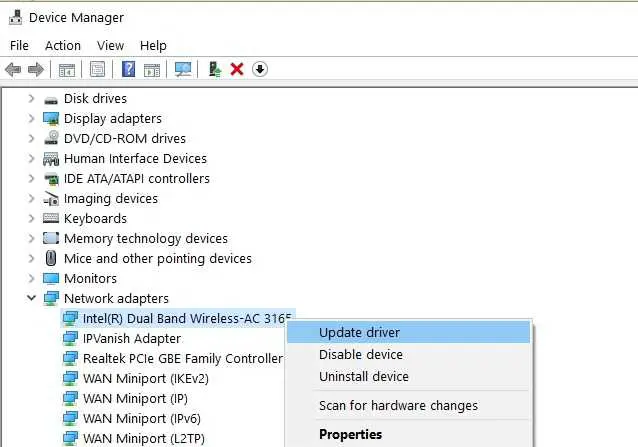
Task: Click the action pane toggle icon
Action: pyautogui.click(x=152, y=70)
